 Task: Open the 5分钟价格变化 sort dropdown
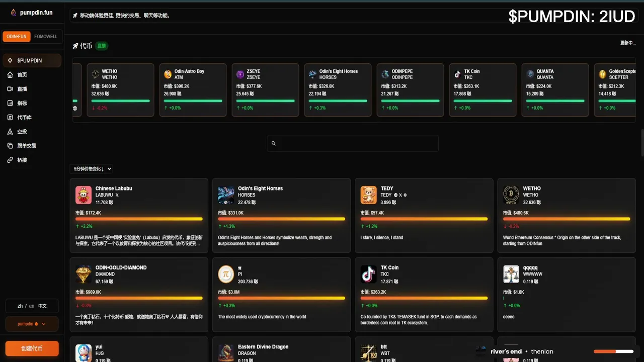(x=92, y=169)
